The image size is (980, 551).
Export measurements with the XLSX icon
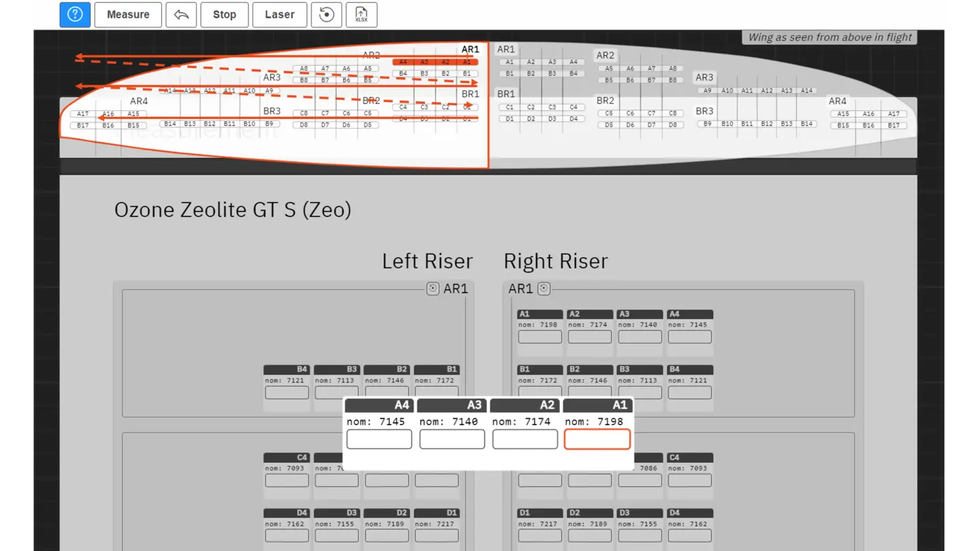point(361,15)
